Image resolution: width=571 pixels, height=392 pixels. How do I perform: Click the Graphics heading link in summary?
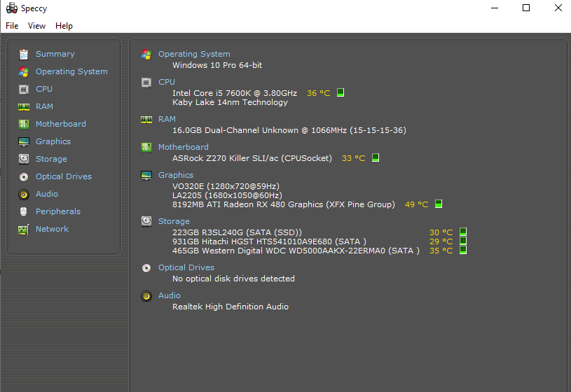click(176, 175)
